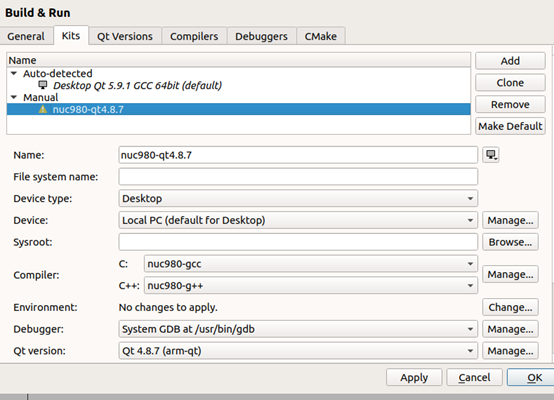Click Manage button next to Debugger
The width and height of the screenshot is (554, 400).
pyautogui.click(x=510, y=329)
